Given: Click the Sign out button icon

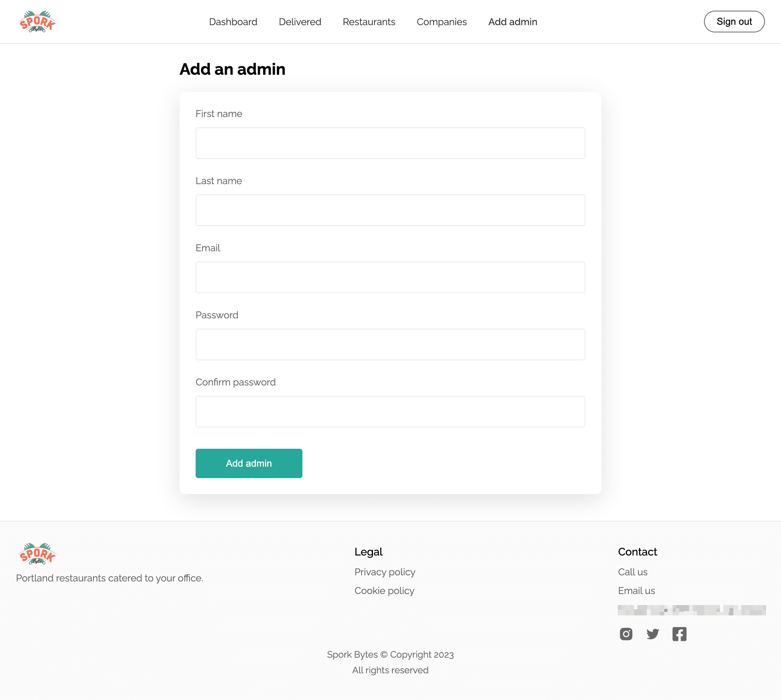Looking at the screenshot, I should pos(734,22).
